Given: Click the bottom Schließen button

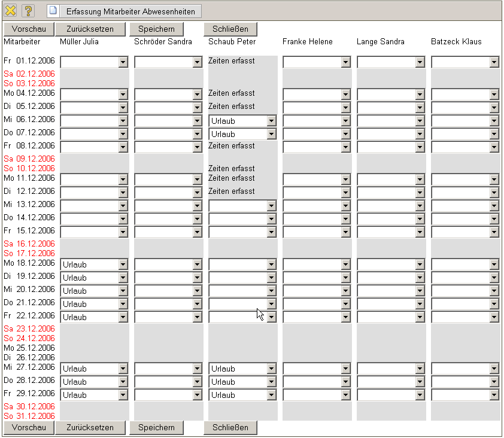Looking at the screenshot, I should coord(230,427).
